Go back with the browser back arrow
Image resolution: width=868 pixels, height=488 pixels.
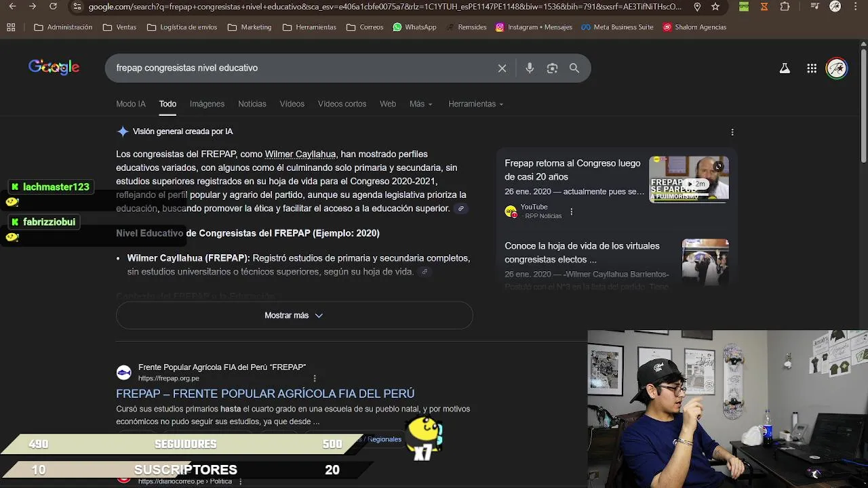(x=12, y=7)
